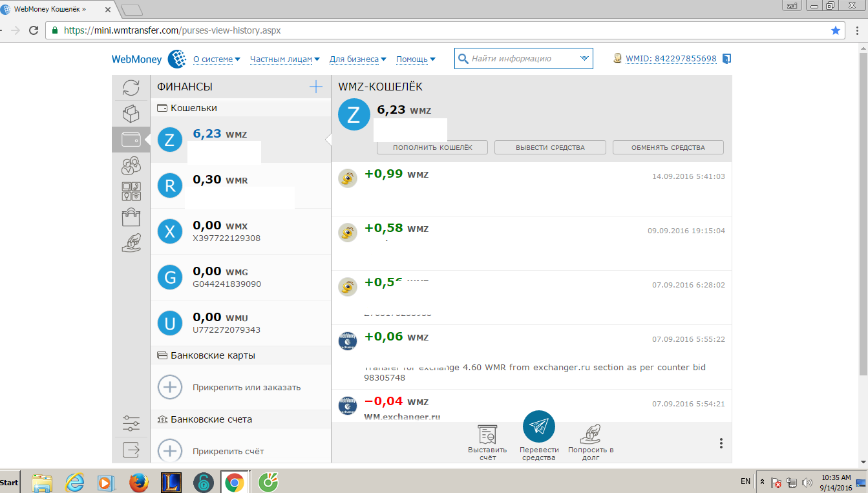Click the refresh icon in the sidebar
This screenshot has width=868, height=493.
pyautogui.click(x=131, y=88)
